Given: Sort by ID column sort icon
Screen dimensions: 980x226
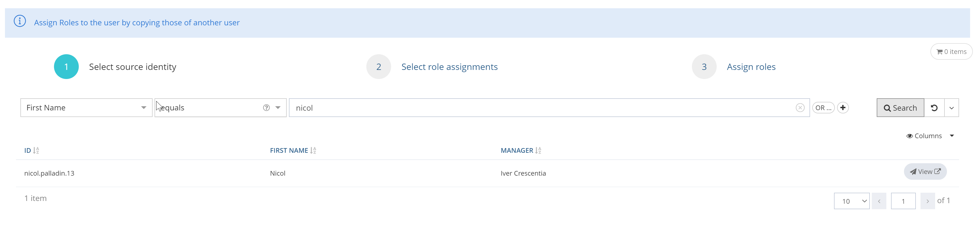Looking at the screenshot, I should 36,150.
